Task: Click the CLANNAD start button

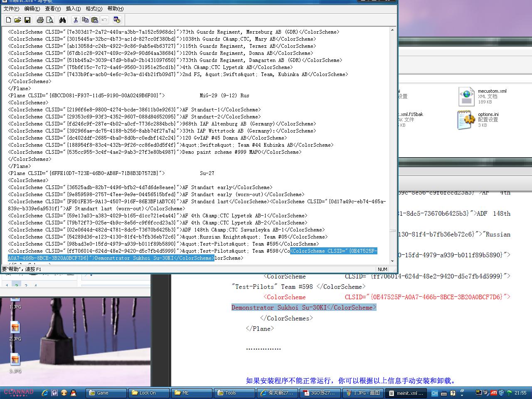Action: point(19,393)
